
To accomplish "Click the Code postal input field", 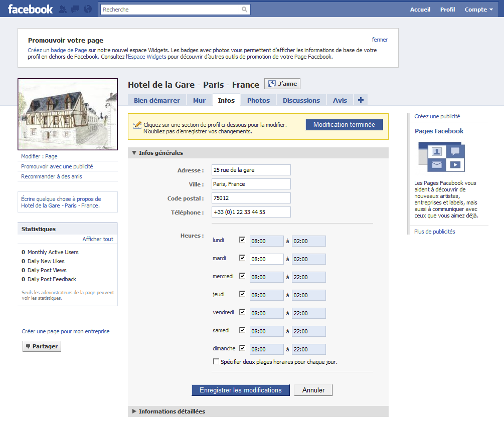I will click(251, 198).
